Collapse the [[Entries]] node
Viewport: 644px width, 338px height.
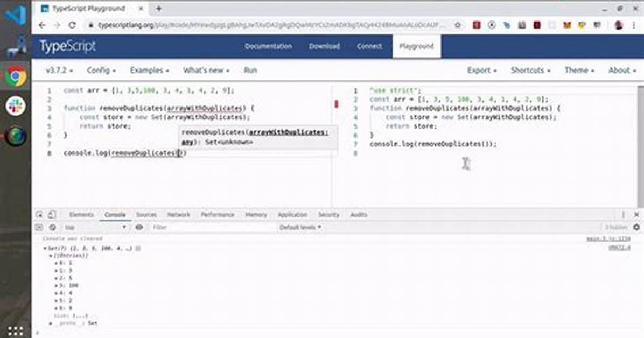coord(51,256)
